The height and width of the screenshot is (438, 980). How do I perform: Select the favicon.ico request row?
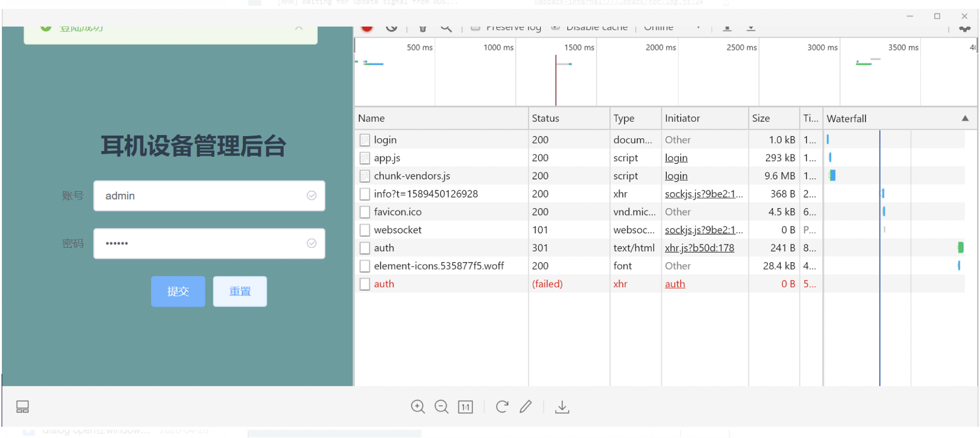660,212
